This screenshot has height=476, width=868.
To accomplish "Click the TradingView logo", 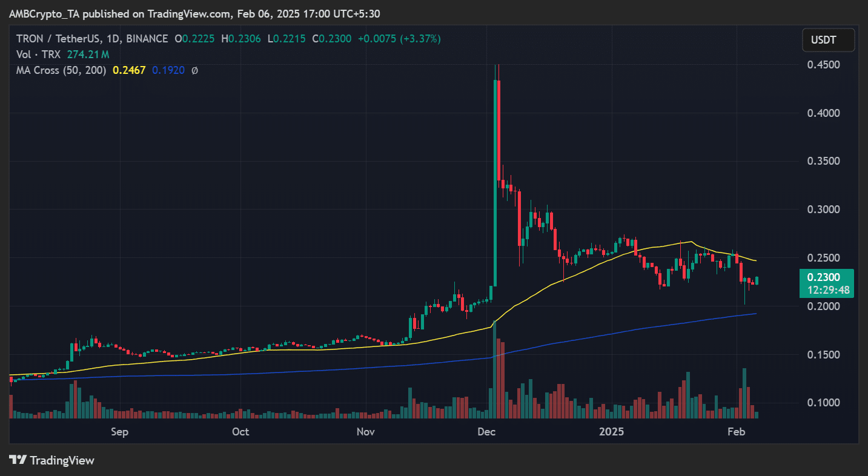I will point(52,460).
